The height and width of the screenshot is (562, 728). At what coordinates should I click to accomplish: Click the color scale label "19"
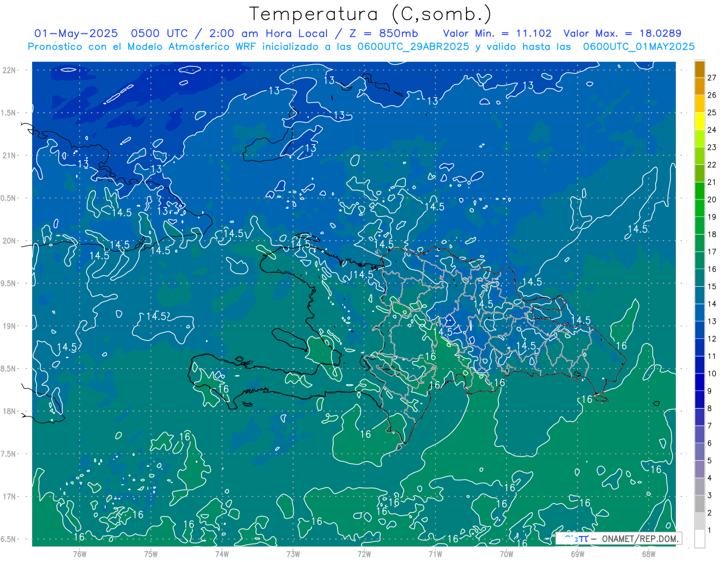click(x=713, y=217)
